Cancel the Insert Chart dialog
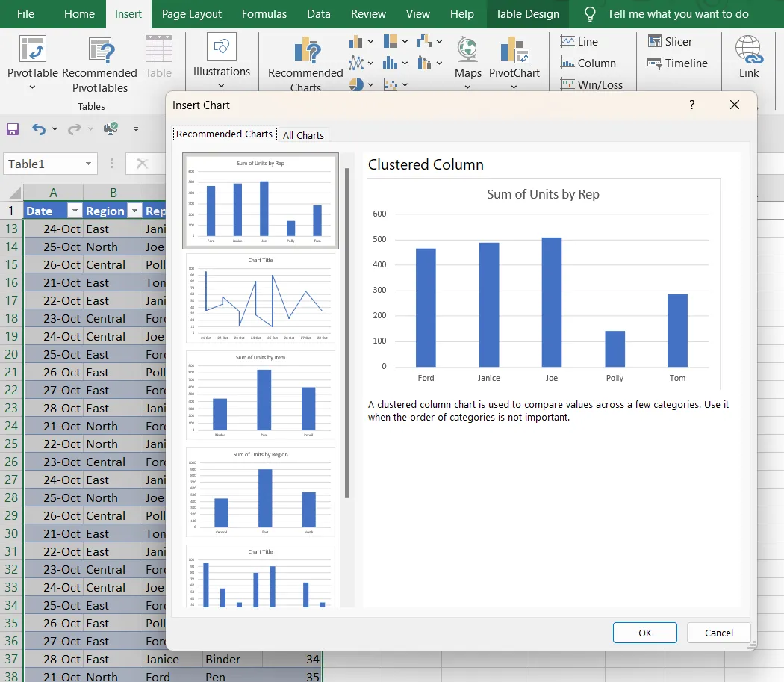Viewport: 784px width, 682px height. click(718, 632)
